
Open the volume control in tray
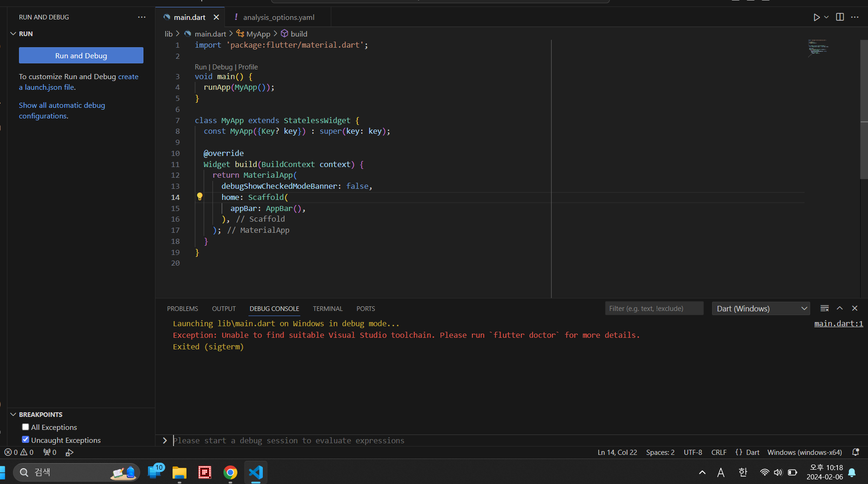click(778, 472)
